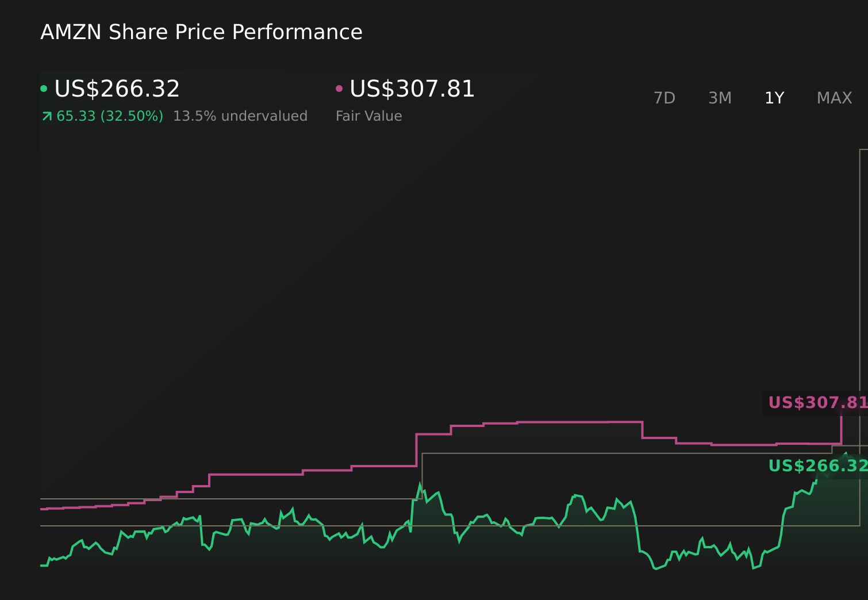Click the "65.33 (32.50%)" price change text
Screen dimensions: 868x600
110,116
